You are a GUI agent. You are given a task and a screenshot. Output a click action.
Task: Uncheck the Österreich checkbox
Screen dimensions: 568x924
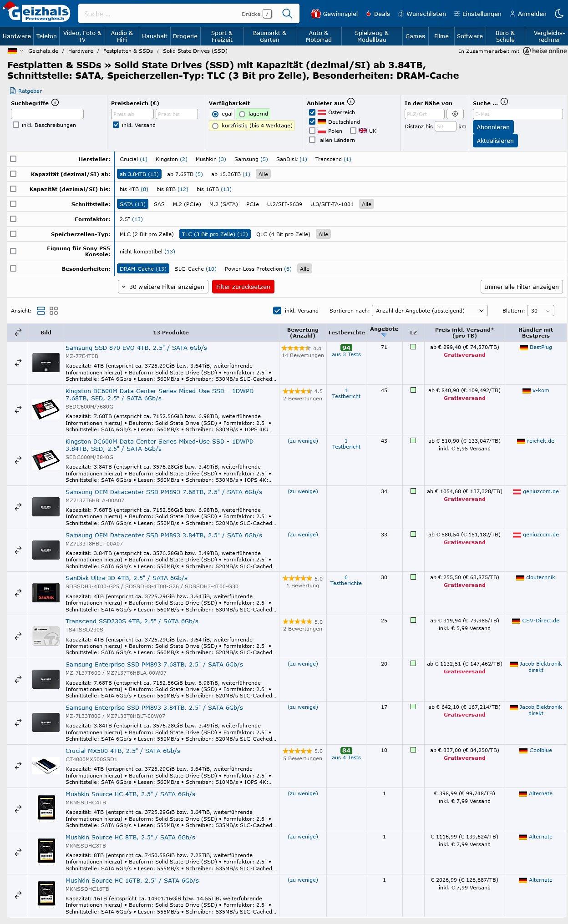tap(312, 112)
